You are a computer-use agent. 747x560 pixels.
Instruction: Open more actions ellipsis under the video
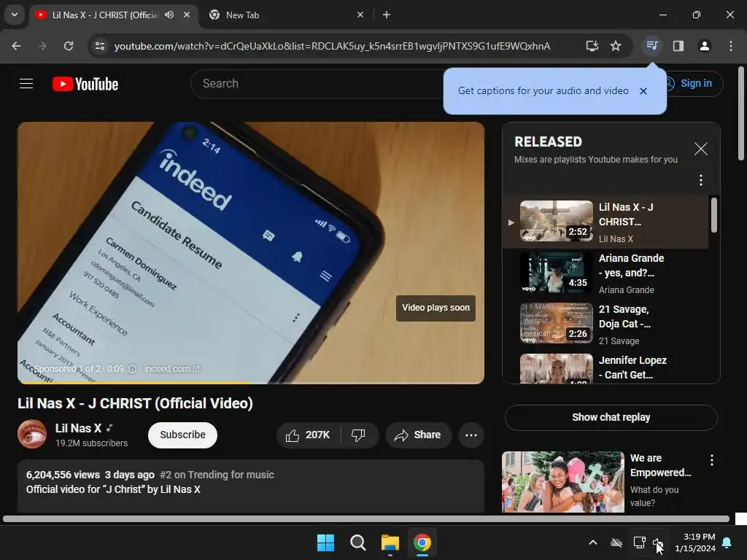(x=471, y=435)
